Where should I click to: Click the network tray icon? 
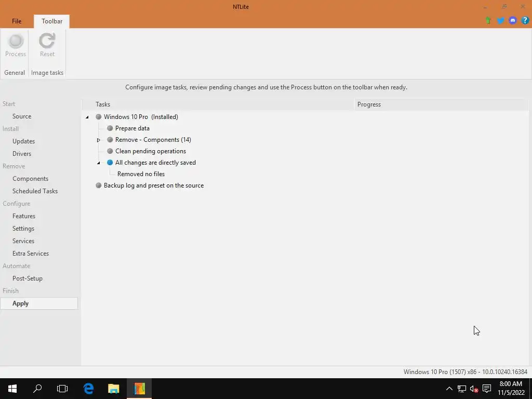coord(461,389)
